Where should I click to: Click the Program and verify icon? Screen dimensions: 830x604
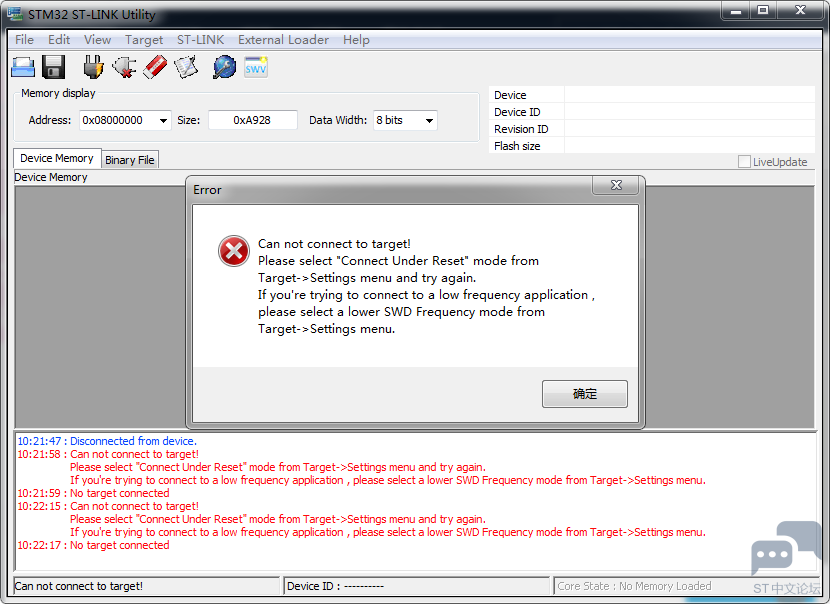pyautogui.click(x=186, y=67)
